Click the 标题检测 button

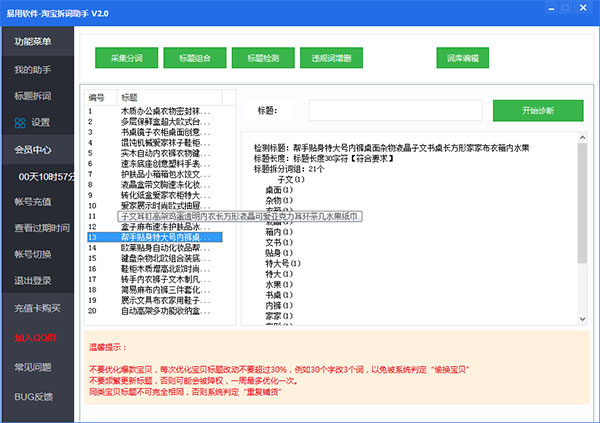pyautogui.click(x=263, y=58)
